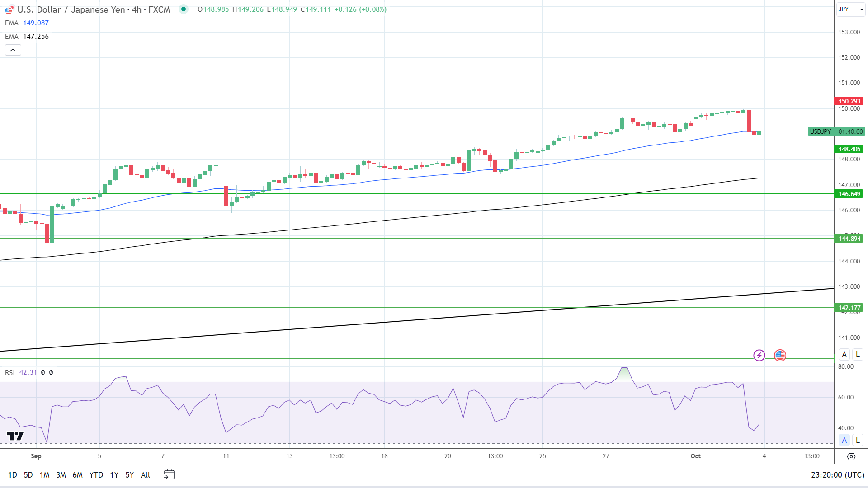868x488 pixels.
Task: Click the TradingView logo
Action: coord(15,436)
